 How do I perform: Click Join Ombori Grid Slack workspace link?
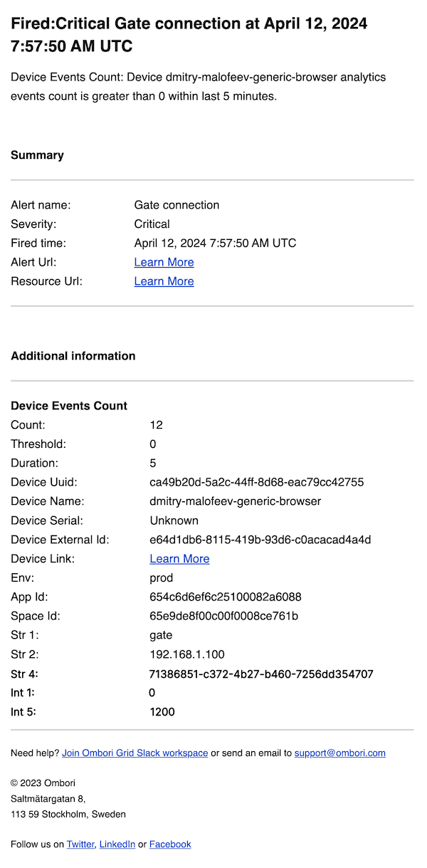coord(135,753)
